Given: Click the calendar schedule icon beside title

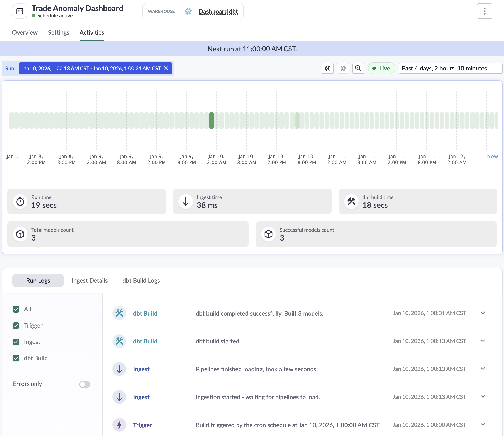Looking at the screenshot, I should 20,11.
